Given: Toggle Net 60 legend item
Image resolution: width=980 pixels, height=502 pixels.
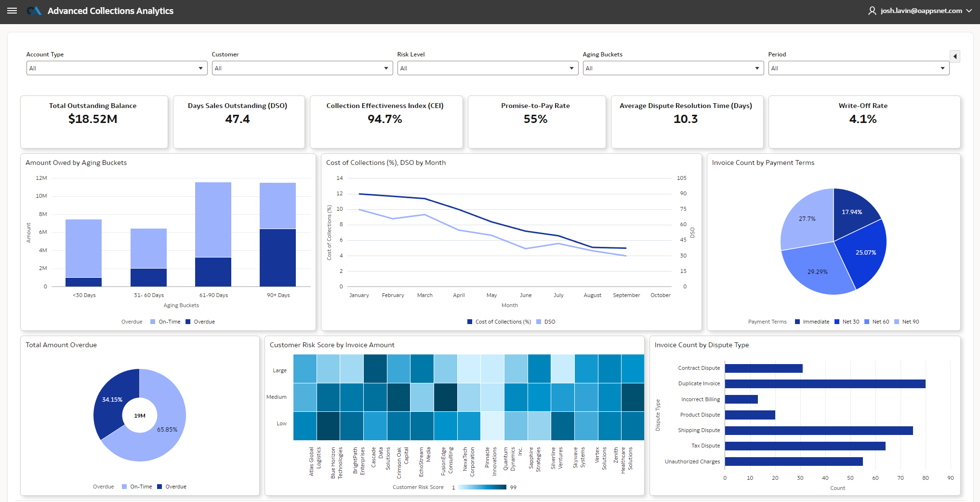Looking at the screenshot, I should (x=876, y=322).
